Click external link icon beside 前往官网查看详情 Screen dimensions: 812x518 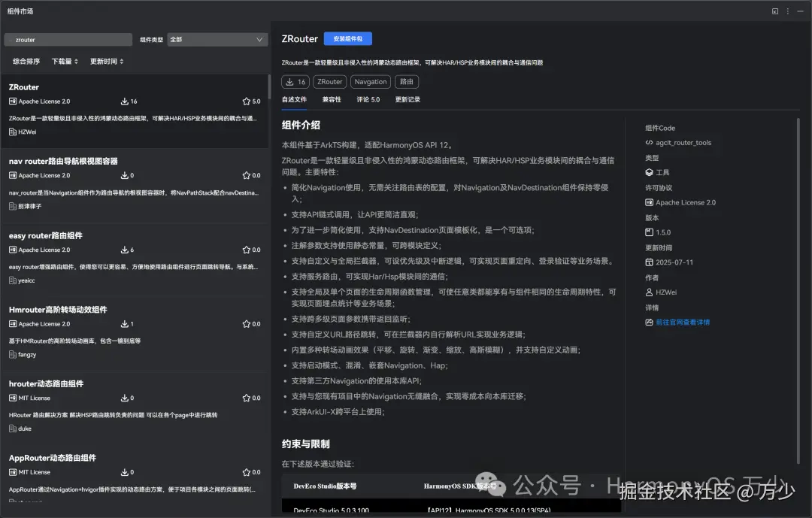click(649, 323)
